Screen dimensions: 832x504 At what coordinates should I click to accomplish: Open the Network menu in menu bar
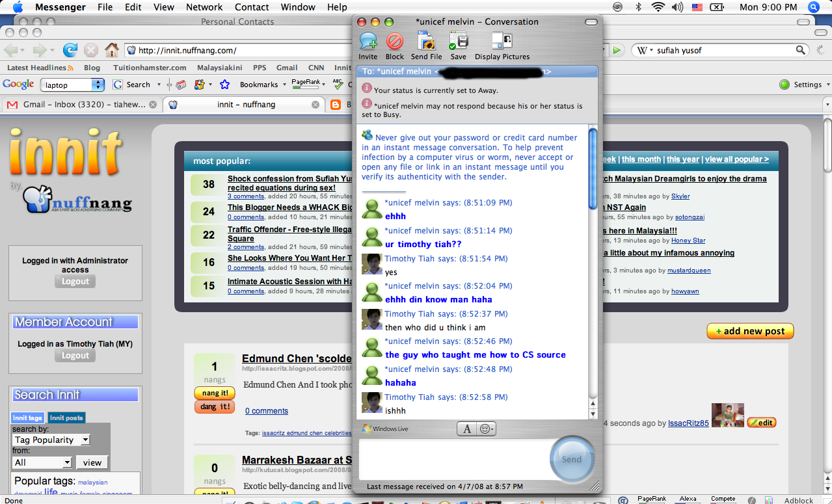click(x=204, y=7)
